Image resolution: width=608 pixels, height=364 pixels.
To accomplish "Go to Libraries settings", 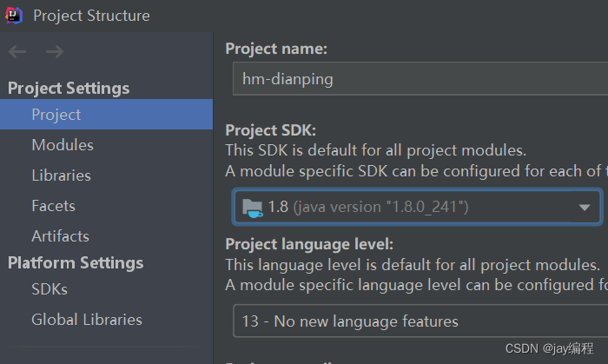I will click(61, 175).
